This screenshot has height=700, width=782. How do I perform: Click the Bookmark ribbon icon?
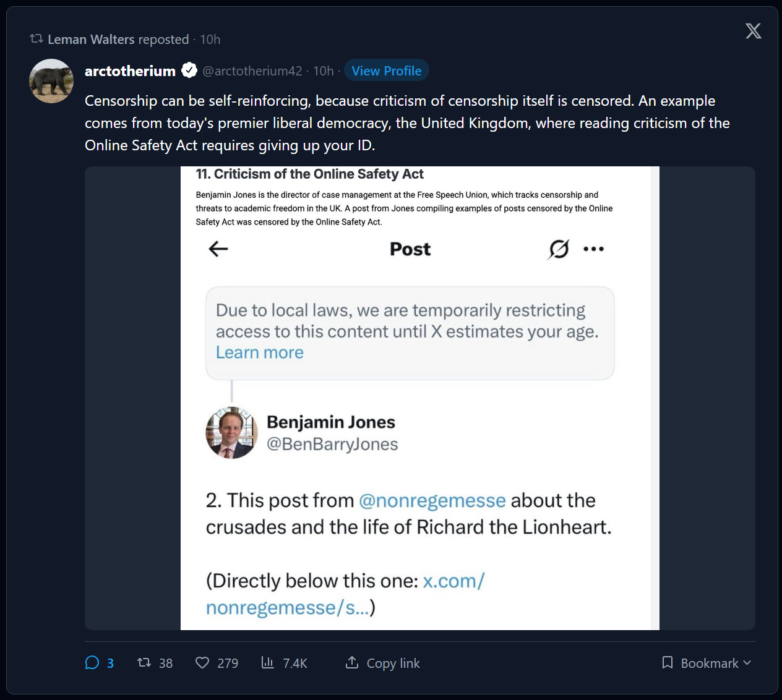668,663
